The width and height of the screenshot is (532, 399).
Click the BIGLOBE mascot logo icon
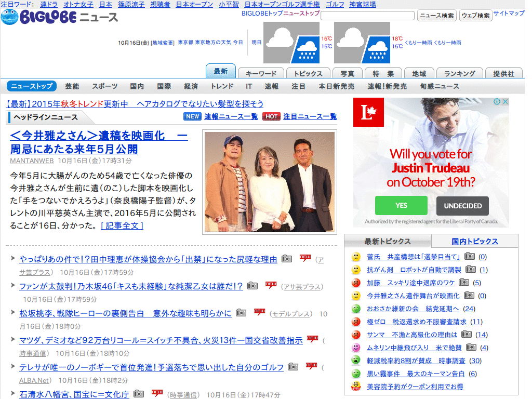click(9, 17)
